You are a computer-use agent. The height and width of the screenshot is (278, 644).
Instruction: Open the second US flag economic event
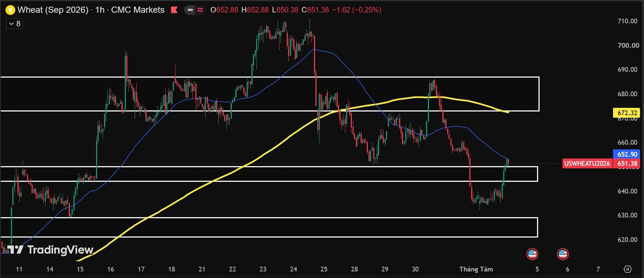(563, 254)
